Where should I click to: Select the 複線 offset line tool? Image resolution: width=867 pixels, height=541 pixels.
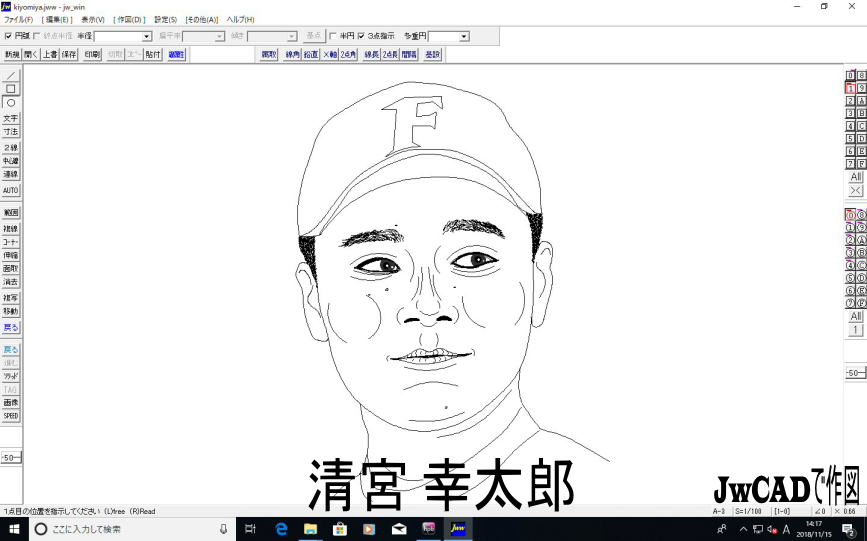point(11,228)
